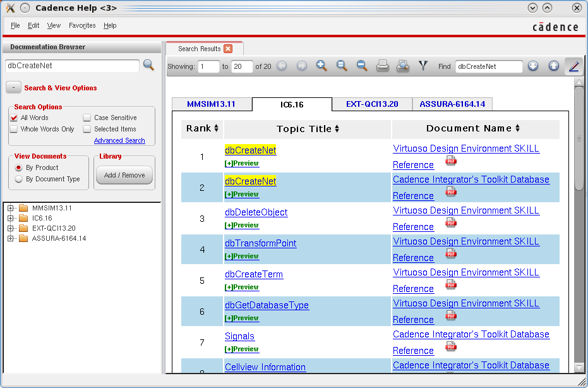Click the Add / Remove library button

click(x=124, y=175)
